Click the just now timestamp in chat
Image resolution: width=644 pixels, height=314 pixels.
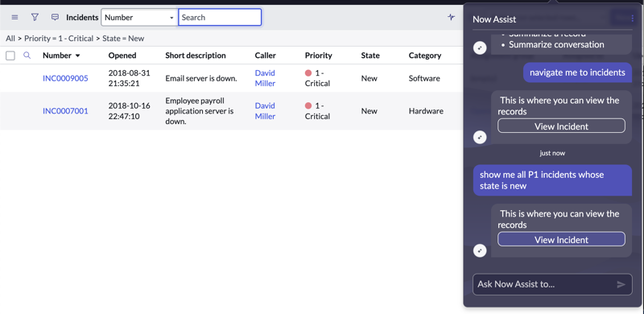(552, 153)
